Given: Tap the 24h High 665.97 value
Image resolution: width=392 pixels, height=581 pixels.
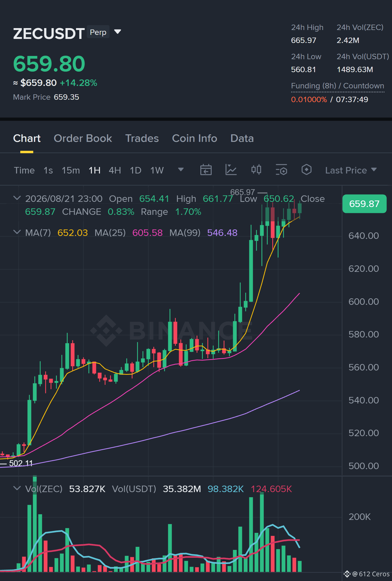Looking at the screenshot, I should (x=304, y=41).
